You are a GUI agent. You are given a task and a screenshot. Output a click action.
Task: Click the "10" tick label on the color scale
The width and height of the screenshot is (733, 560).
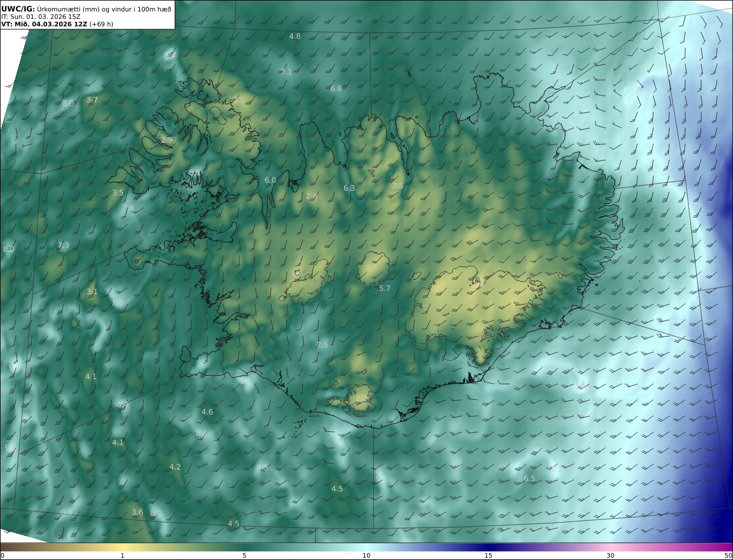click(366, 555)
